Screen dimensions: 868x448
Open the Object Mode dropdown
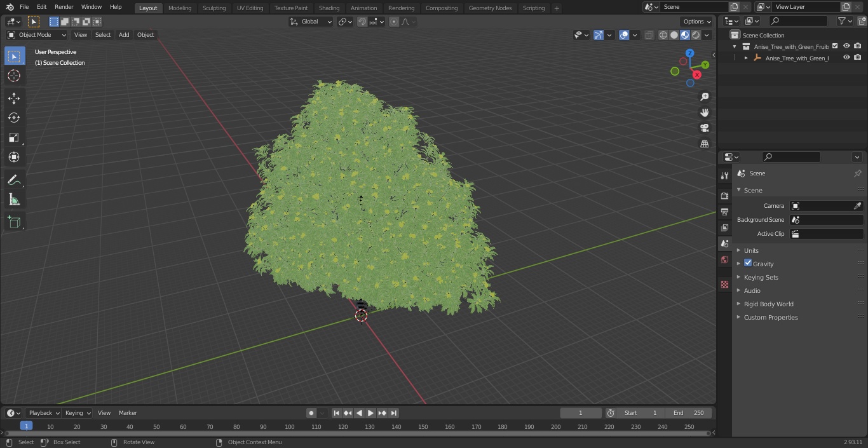pos(37,35)
